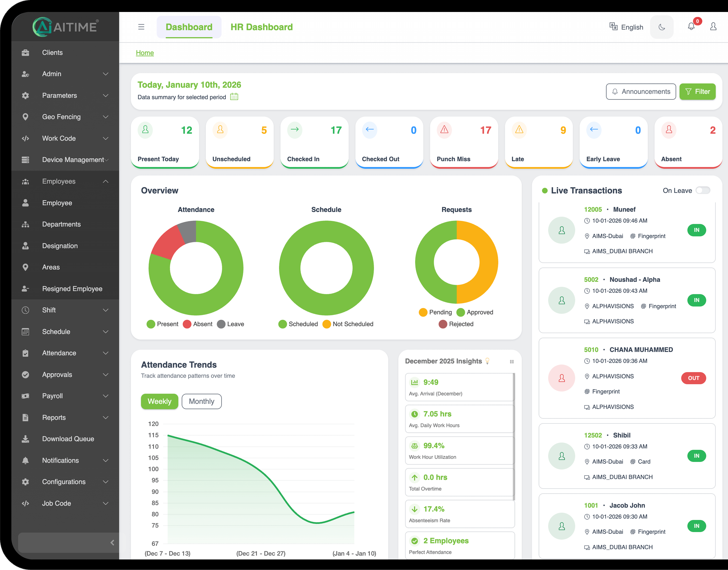Screen dimensions: 728x570
Task: Open the Resigned Employee menu item
Action: click(72, 288)
